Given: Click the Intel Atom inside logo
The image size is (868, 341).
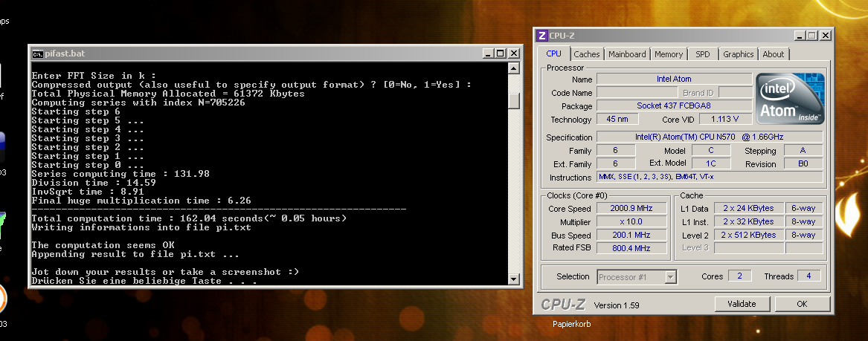Looking at the screenshot, I should tap(790, 98).
